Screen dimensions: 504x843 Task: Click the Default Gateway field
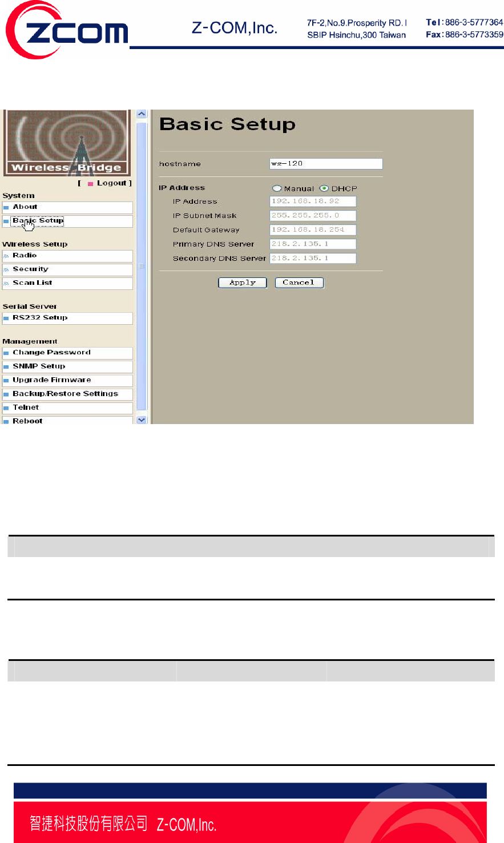[x=313, y=230]
